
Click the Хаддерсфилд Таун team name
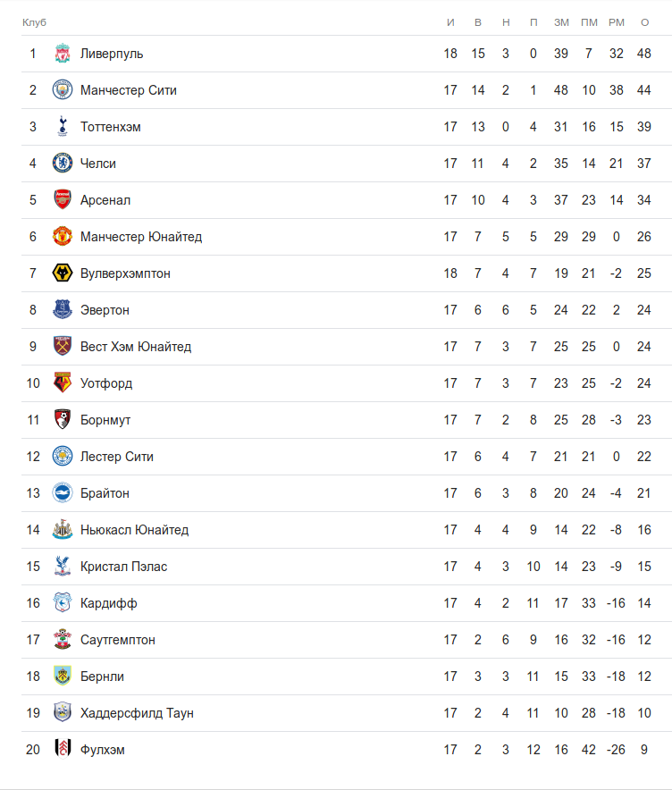pos(137,713)
